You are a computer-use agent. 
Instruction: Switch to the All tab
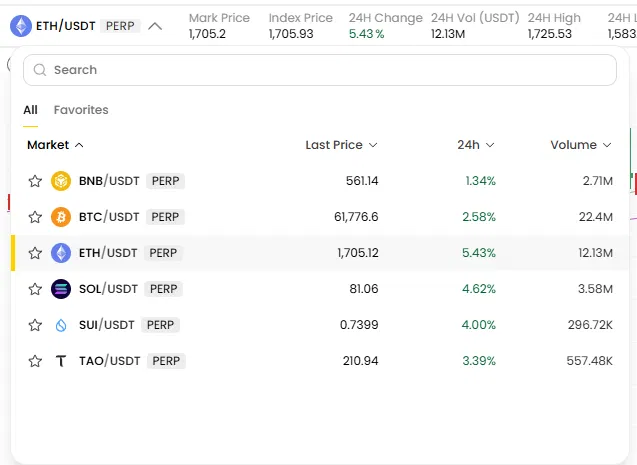[30, 110]
